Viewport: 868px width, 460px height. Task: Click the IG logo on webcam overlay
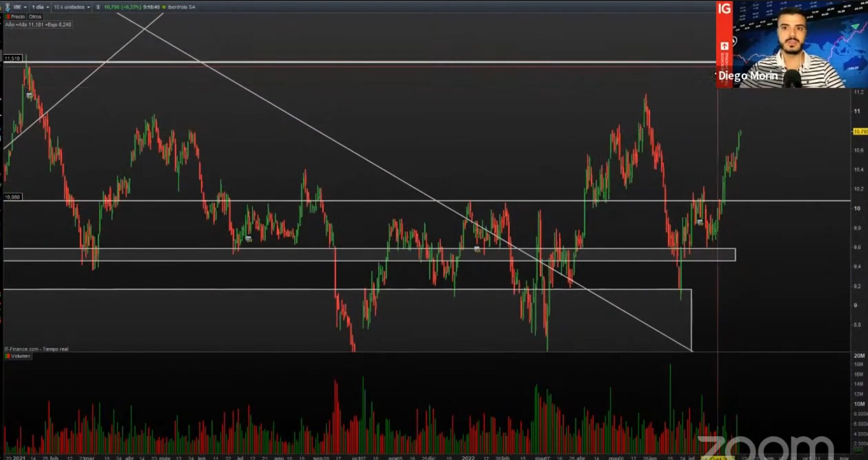coord(724,9)
